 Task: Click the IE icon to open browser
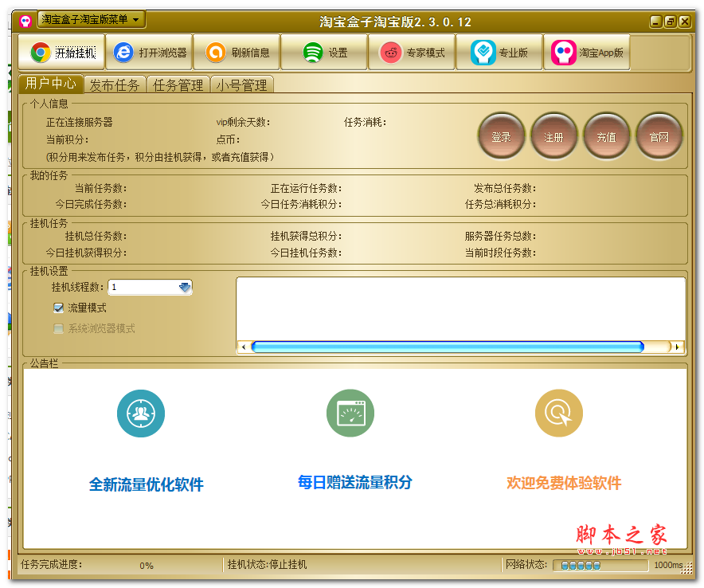[123, 53]
